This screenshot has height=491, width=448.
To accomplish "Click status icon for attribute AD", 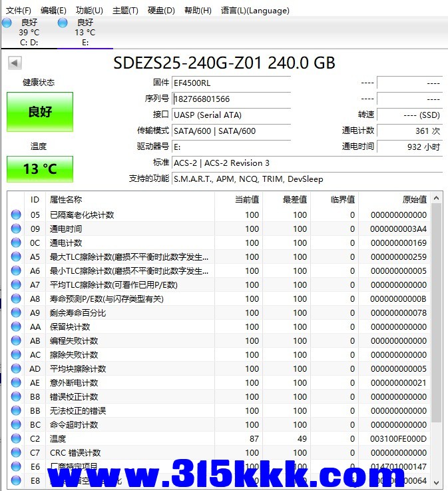I will (16, 368).
